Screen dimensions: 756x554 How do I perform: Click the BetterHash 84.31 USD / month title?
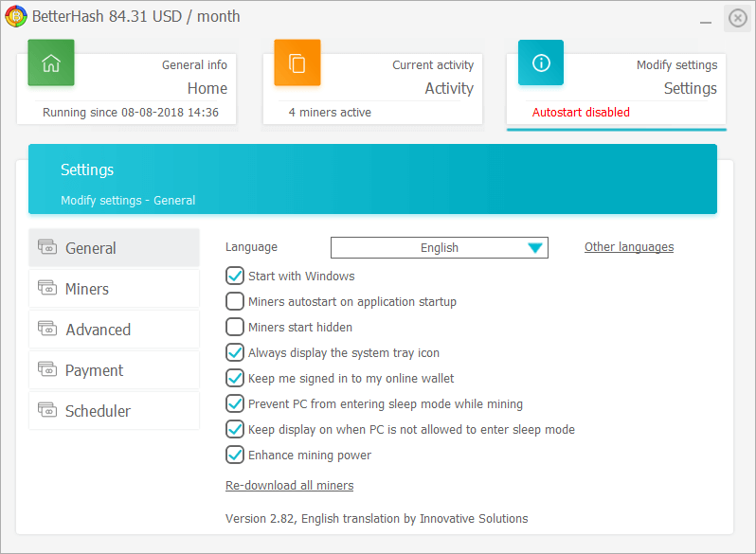tap(136, 16)
